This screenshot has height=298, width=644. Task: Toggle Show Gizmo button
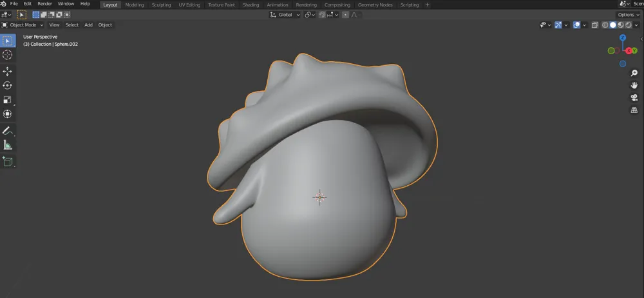click(x=558, y=25)
